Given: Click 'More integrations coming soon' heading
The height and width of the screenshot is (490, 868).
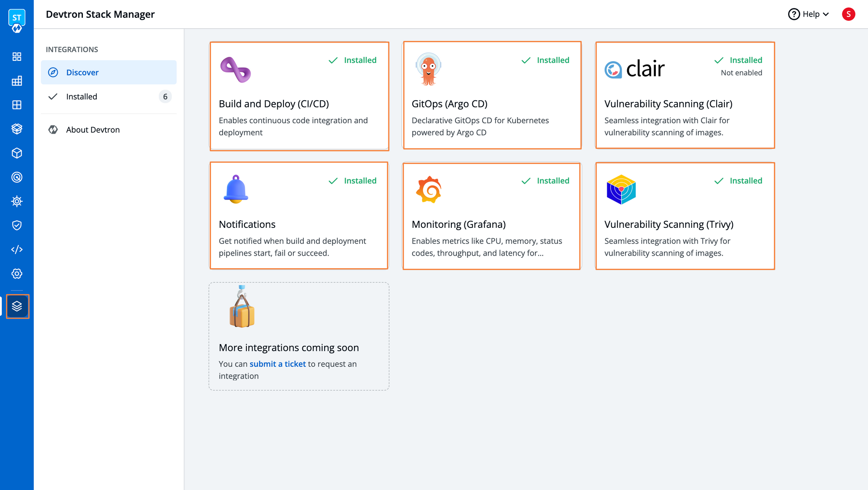Looking at the screenshot, I should click(x=289, y=348).
